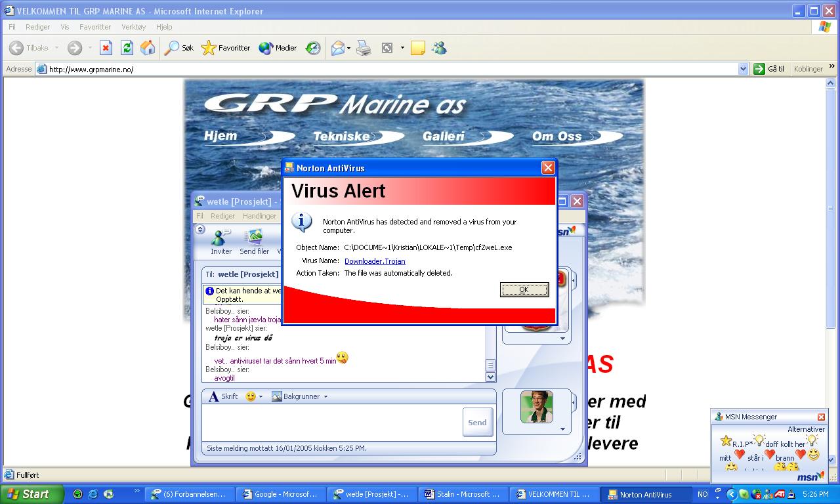Open the Vis menu
Image resolution: width=840 pixels, height=504 pixels.
point(65,27)
